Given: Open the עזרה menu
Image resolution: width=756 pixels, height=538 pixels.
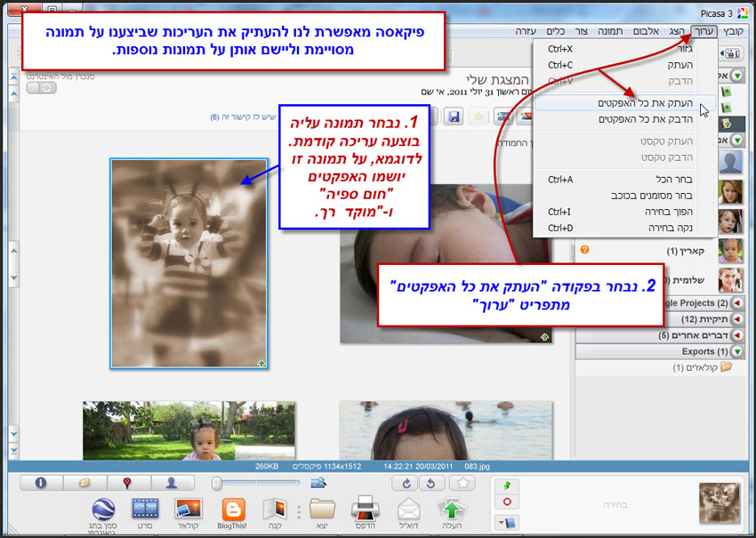Looking at the screenshot, I should point(526,32).
